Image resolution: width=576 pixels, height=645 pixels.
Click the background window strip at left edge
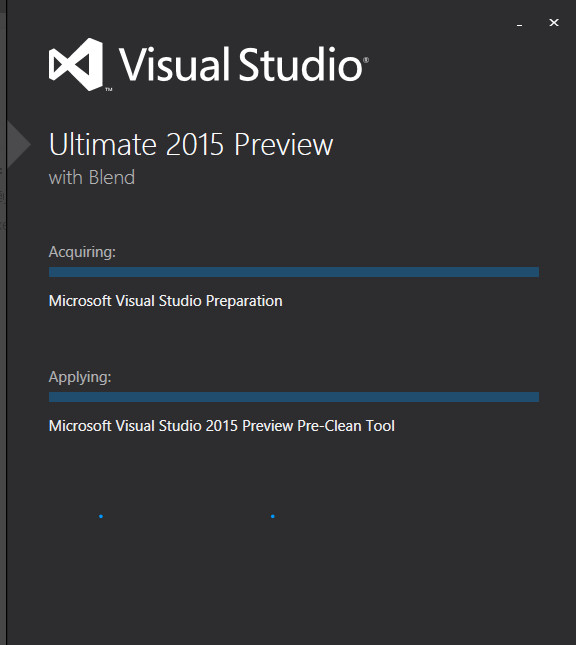pos(3,322)
